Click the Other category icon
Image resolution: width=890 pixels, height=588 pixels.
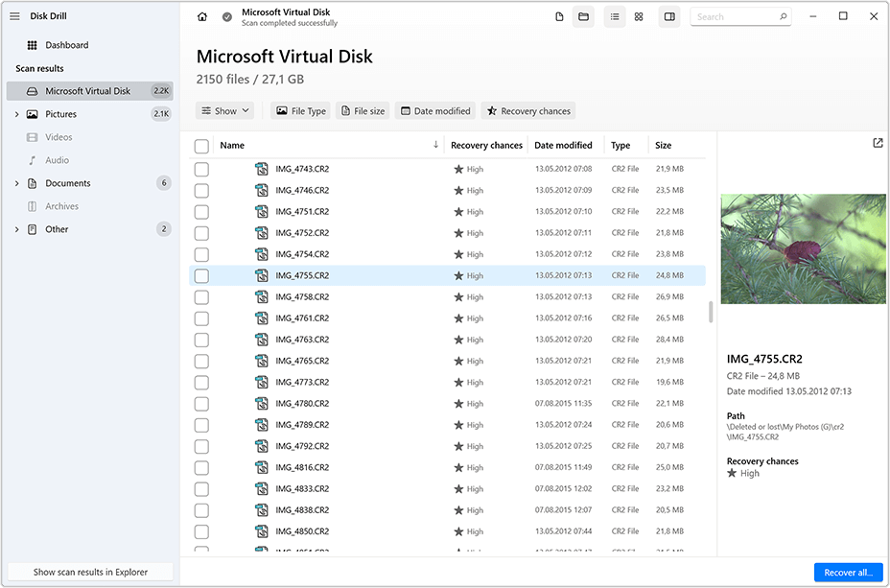coord(33,229)
